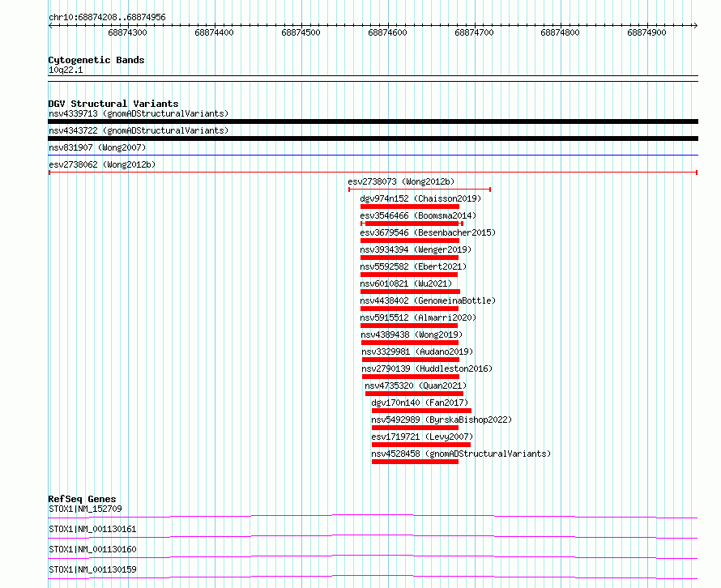Open variant label esv2738073 (Wong2012b)

(x=401, y=181)
